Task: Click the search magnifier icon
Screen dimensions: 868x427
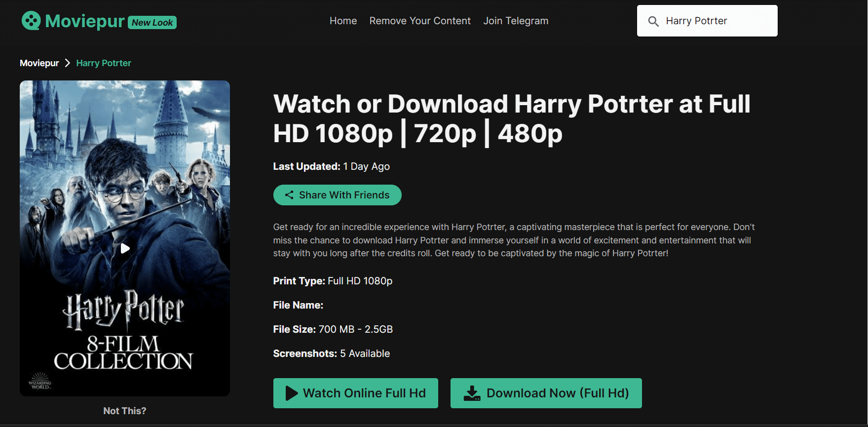Action: 653,21
